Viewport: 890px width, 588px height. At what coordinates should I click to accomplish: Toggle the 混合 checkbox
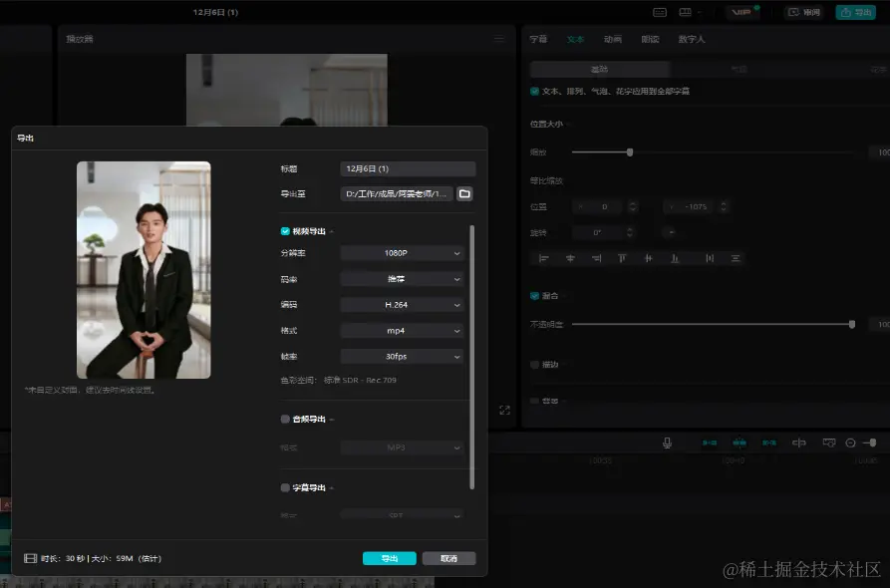pyautogui.click(x=534, y=296)
